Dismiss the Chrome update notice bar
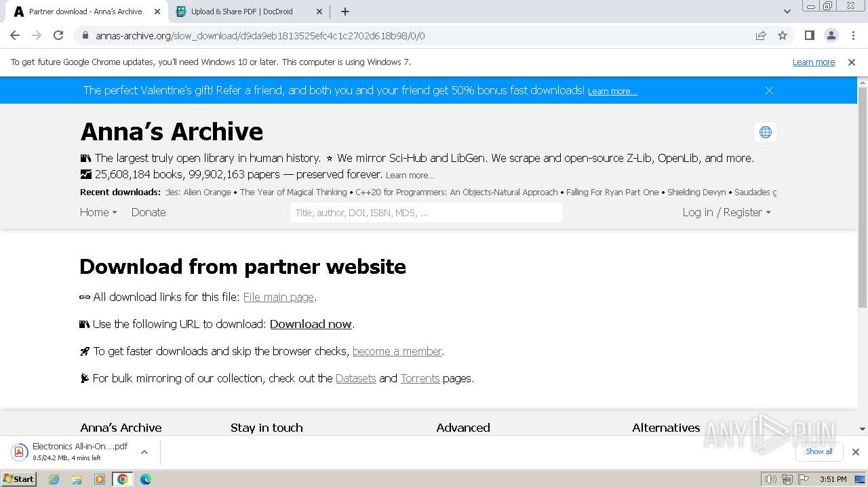 coord(852,62)
